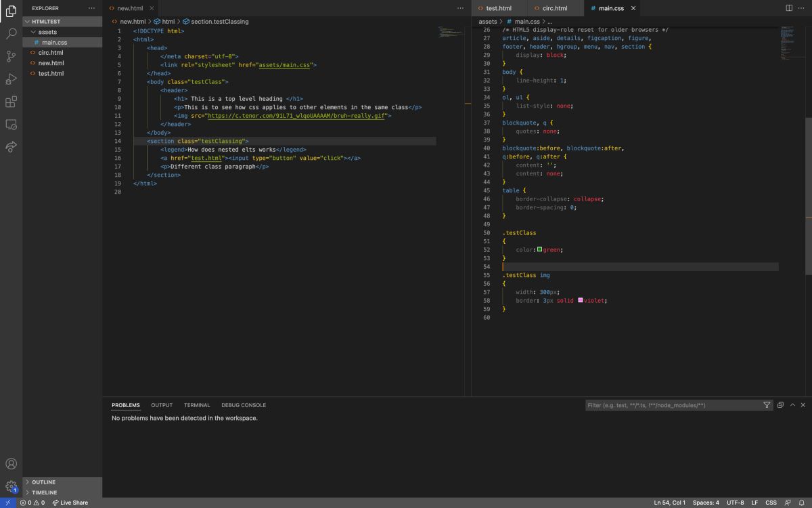Open the Run and Debug view

point(11,79)
